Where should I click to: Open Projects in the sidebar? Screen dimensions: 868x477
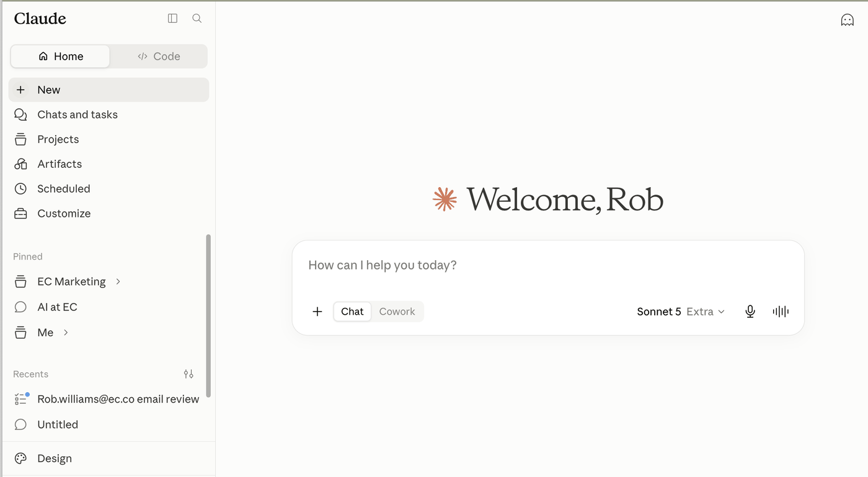pos(108,139)
